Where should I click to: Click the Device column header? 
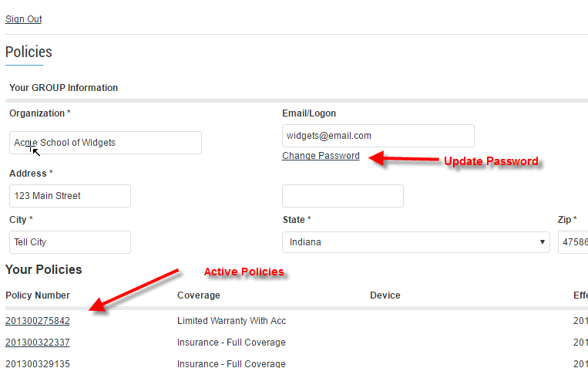tap(385, 295)
